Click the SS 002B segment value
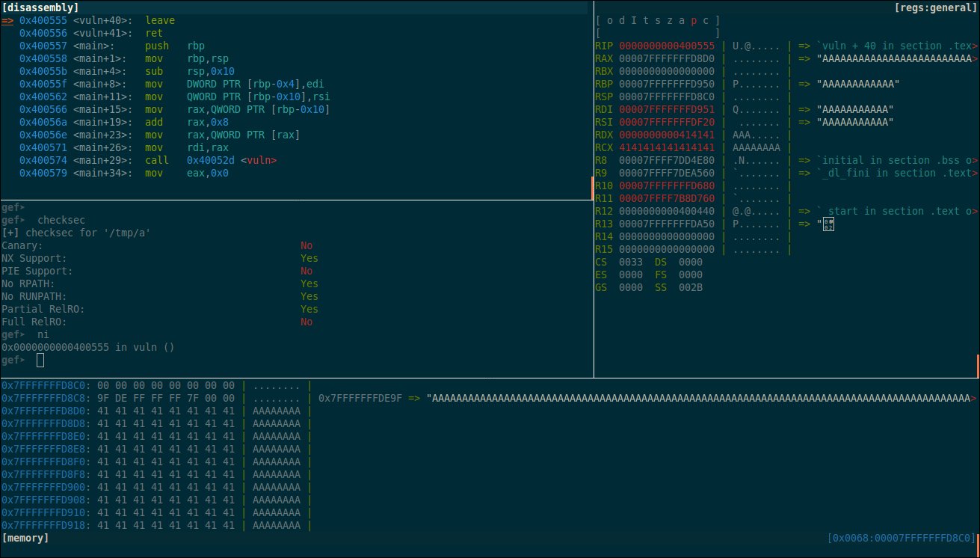The image size is (980, 558). click(691, 287)
